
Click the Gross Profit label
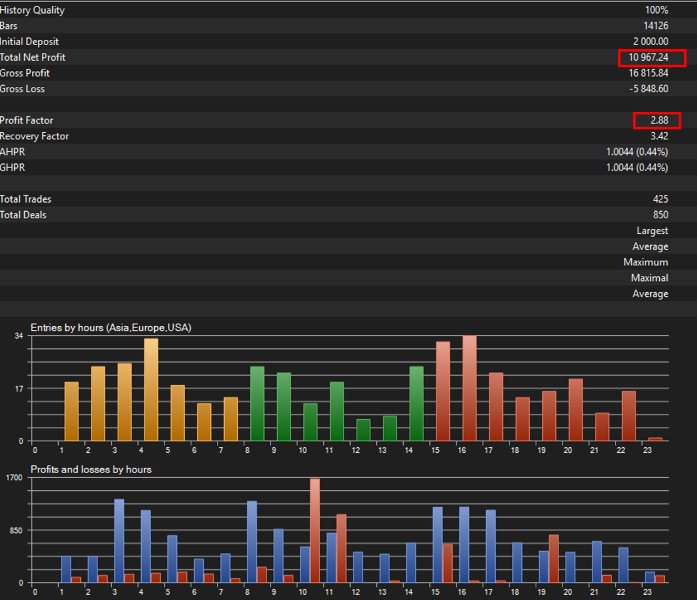coord(25,73)
